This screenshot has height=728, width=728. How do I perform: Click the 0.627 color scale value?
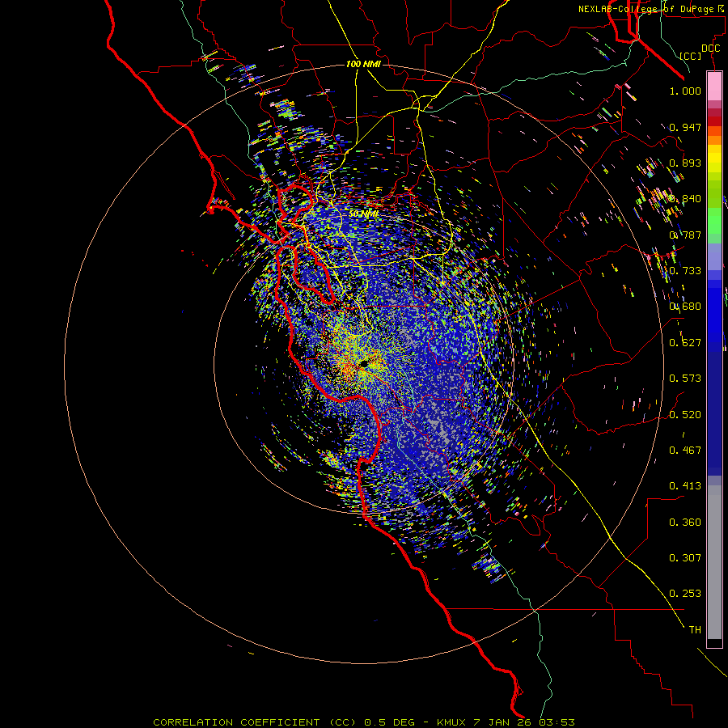[685, 343]
